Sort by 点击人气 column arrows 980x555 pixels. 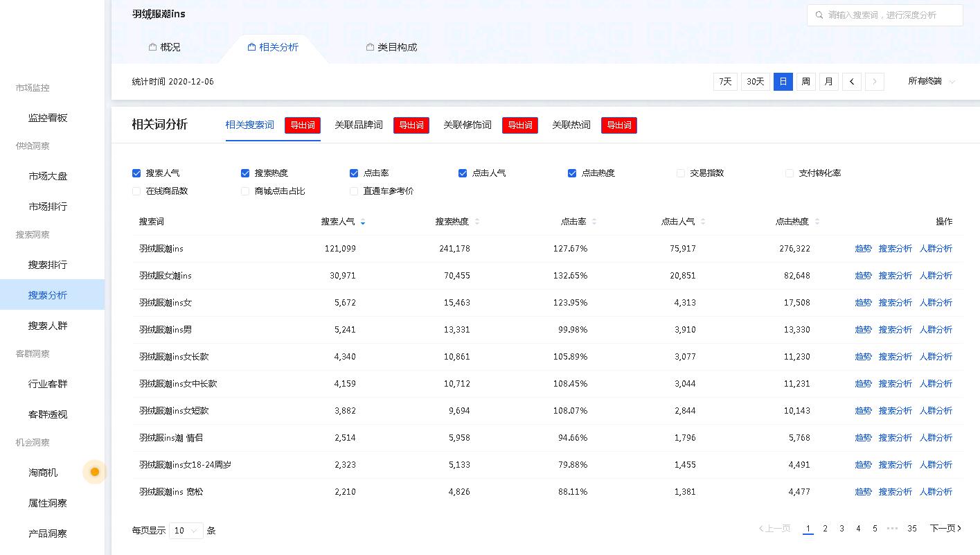(703, 222)
